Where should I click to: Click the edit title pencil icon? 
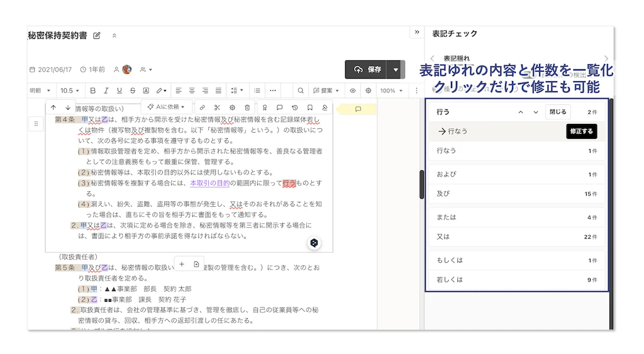(x=97, y=36)
